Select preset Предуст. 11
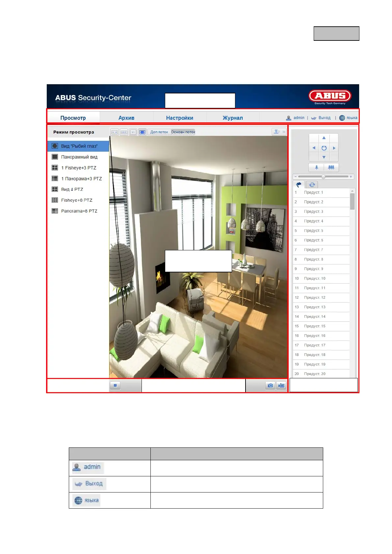392x554 pixels. tap(321, 288)
